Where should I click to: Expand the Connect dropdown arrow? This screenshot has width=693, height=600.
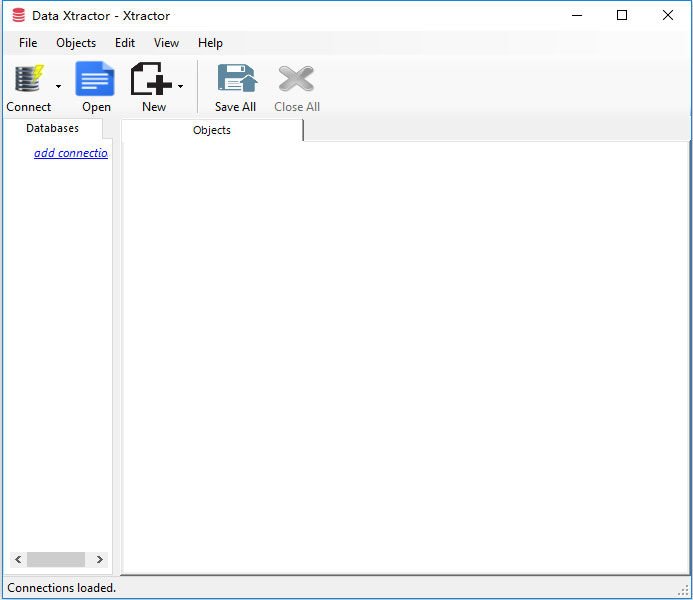pyautogui.click(x=58, y=87)
